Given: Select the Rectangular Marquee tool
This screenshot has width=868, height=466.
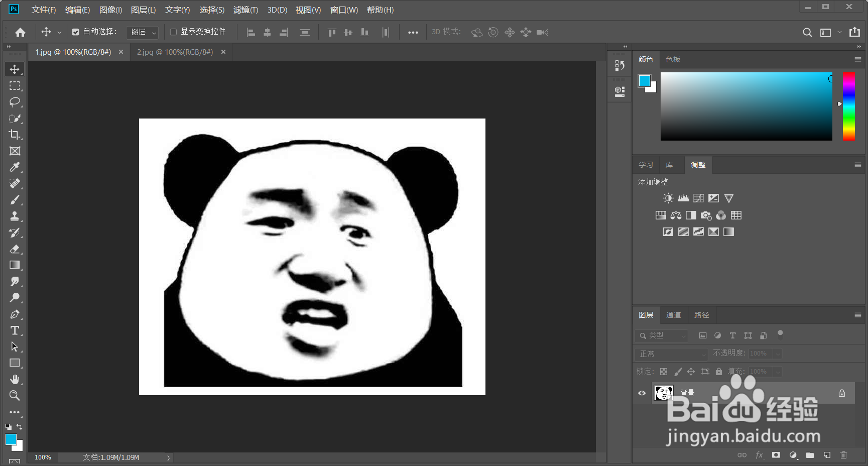Looking at the screenshot, I should pos(15,86).
